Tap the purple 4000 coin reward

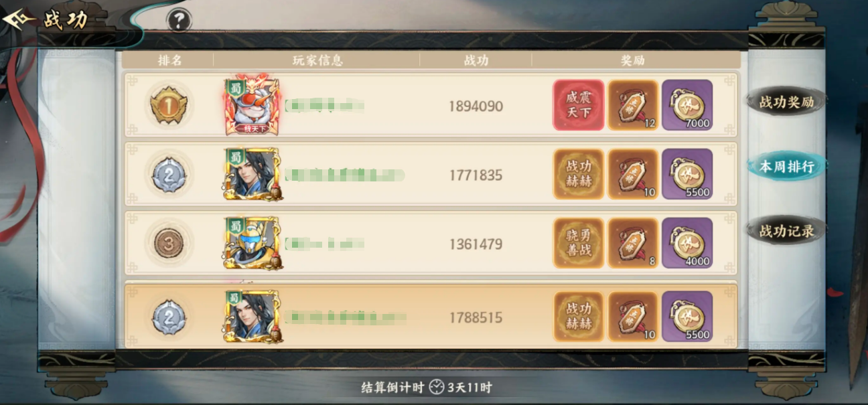coord(687,243)
